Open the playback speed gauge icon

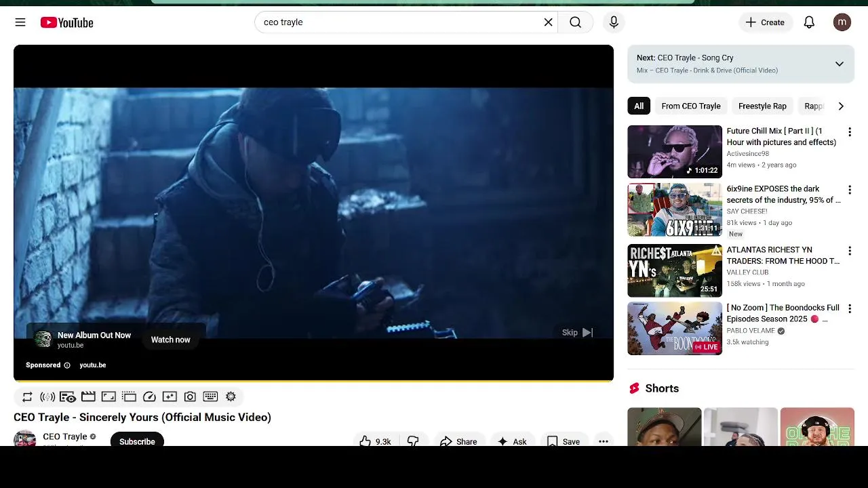coord(150,396)
